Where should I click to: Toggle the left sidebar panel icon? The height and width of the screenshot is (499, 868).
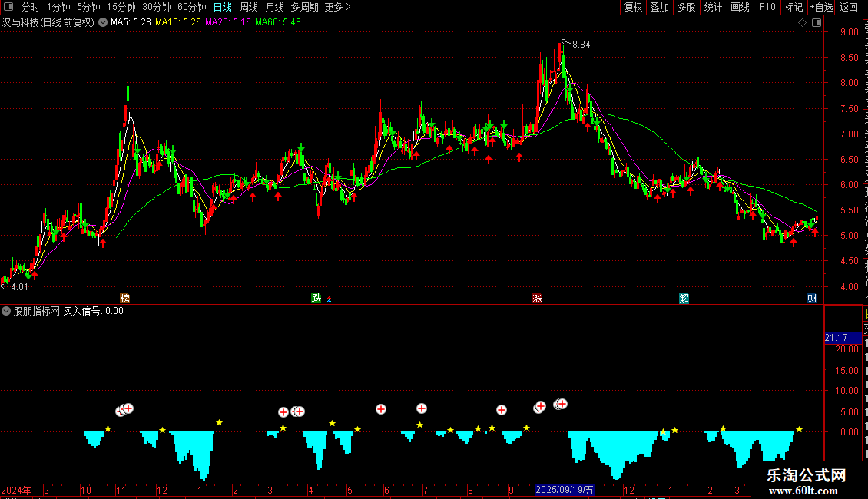[8, 7]
